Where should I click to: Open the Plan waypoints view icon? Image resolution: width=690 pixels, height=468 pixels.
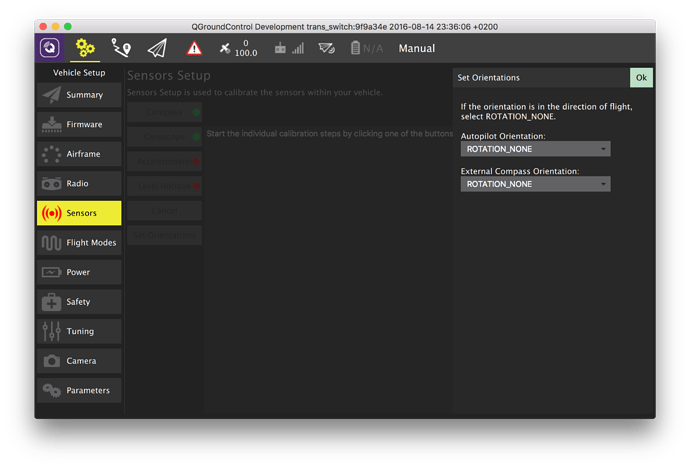coord(121,48)
